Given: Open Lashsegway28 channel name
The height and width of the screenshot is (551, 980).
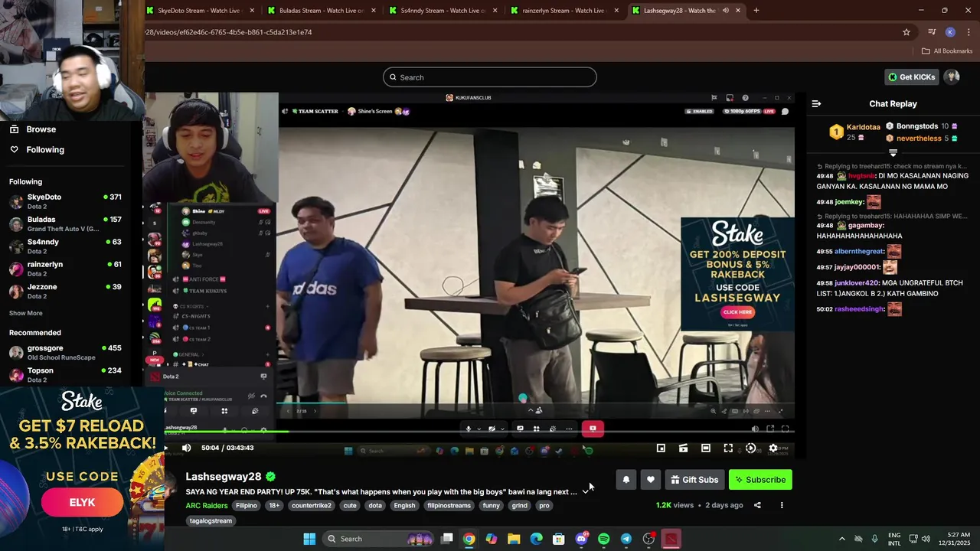Looking at the screenshot, I should tap(224, 477).
